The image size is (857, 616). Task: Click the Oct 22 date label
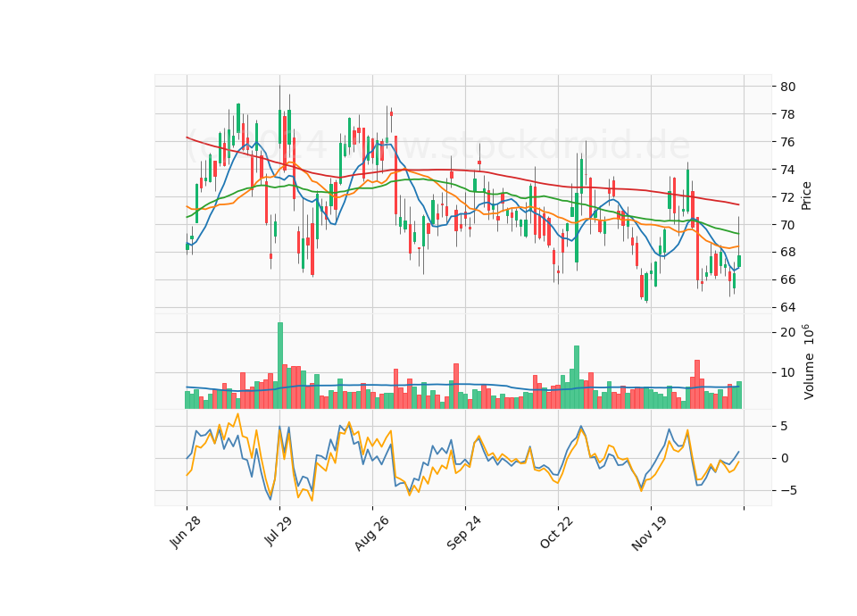tap(556, 532)
